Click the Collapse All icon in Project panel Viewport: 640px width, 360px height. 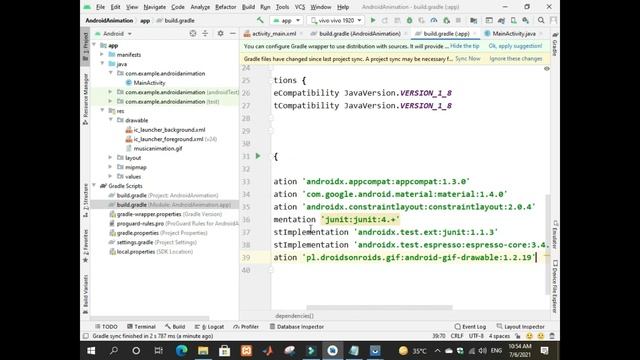click(x=205, y=33)
